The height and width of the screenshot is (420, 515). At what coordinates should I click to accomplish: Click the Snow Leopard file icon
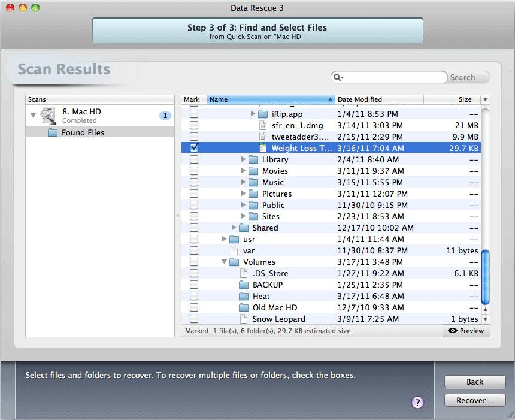[243, 319]
